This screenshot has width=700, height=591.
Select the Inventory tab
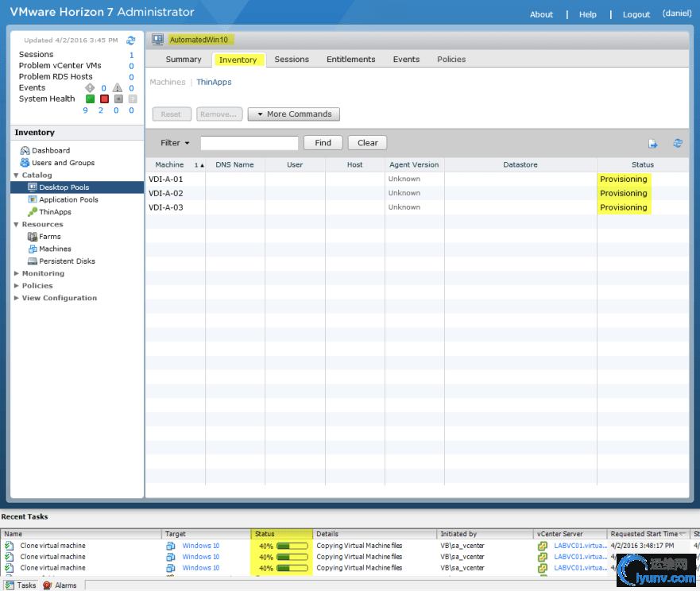(238, 60)
